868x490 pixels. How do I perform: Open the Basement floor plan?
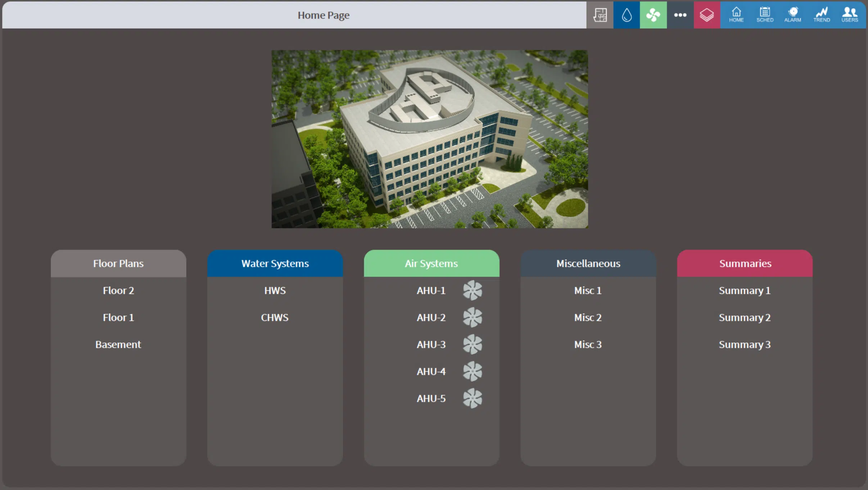point(118,344)
